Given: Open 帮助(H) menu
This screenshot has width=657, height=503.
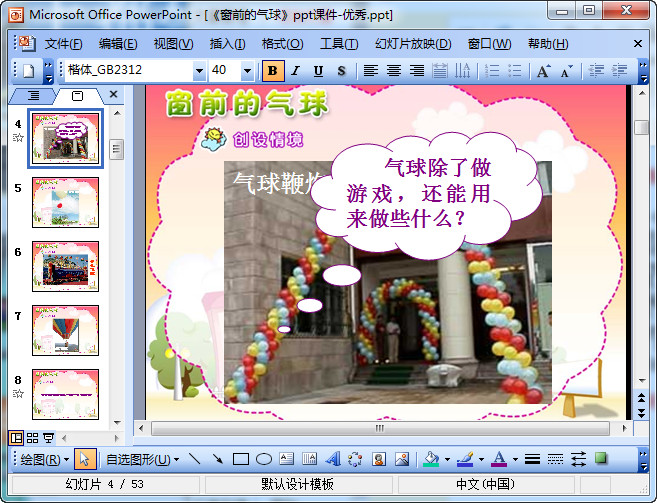Looking at the screenshot, I should pyautogui.click(x=548, y=44).
